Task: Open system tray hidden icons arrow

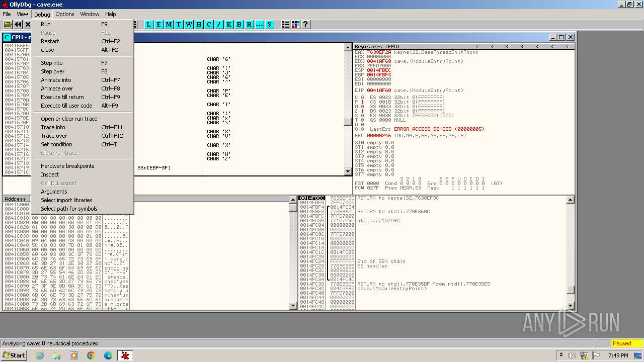Action: (x=561, y=355)
